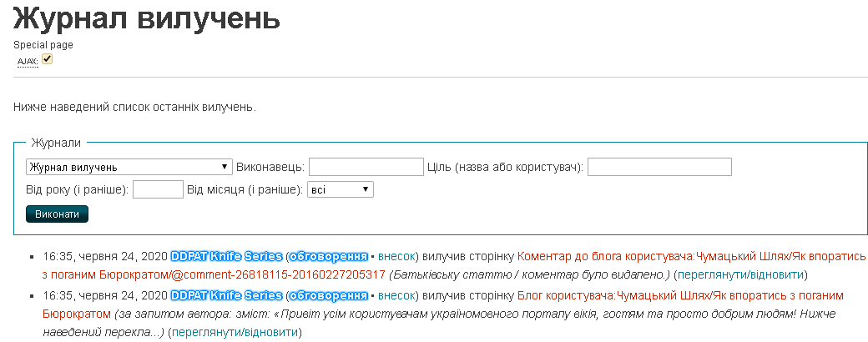Click переглянути/відновити in the second log entry

(234, 334)
